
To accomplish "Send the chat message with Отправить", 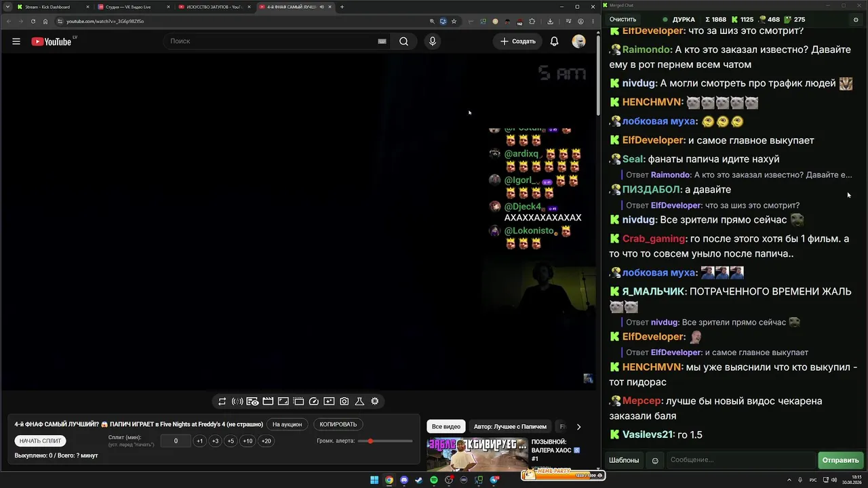I will pyautogui.click(x=840, y=460).
